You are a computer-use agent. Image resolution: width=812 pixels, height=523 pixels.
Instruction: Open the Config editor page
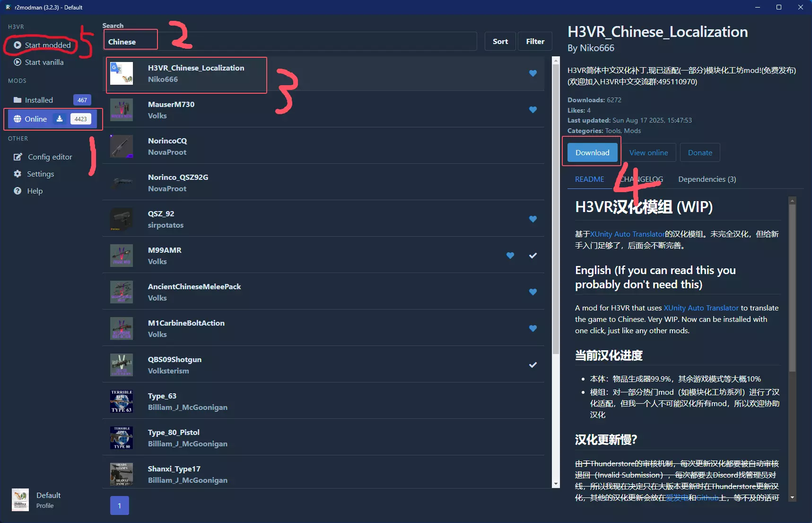(x=50, y=157)
